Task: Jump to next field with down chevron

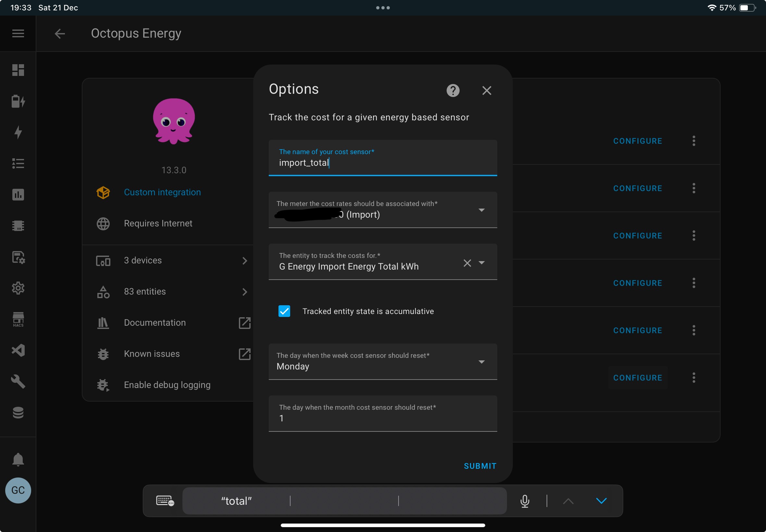Action: (x=601, y=501)
